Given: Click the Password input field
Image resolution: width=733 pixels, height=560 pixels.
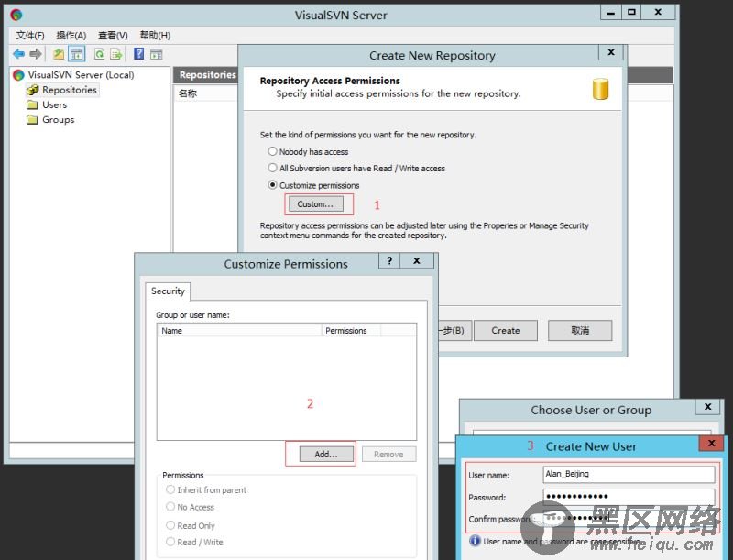Looking at the screenshot, I should 629,496.
